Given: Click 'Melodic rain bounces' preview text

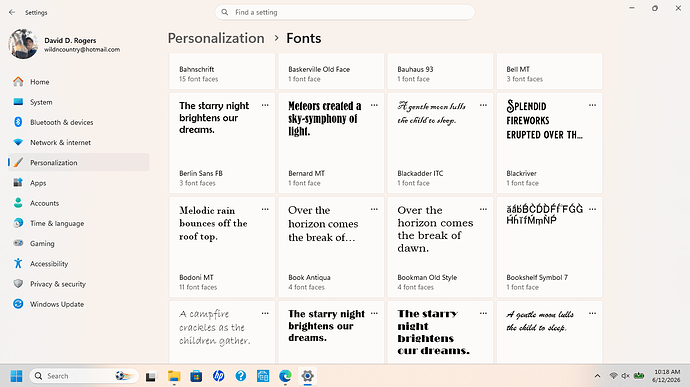Looking at the screenshot, I should 213,223.
